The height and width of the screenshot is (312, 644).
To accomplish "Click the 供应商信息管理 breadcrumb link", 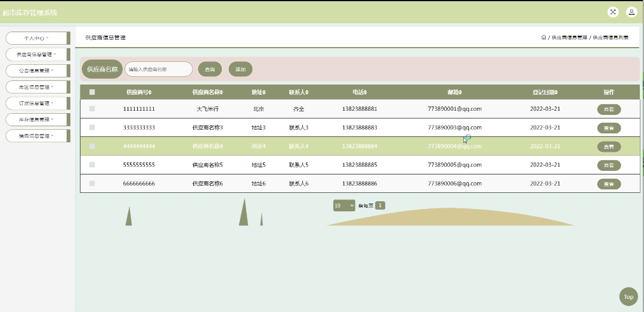I will coord(569,38).
